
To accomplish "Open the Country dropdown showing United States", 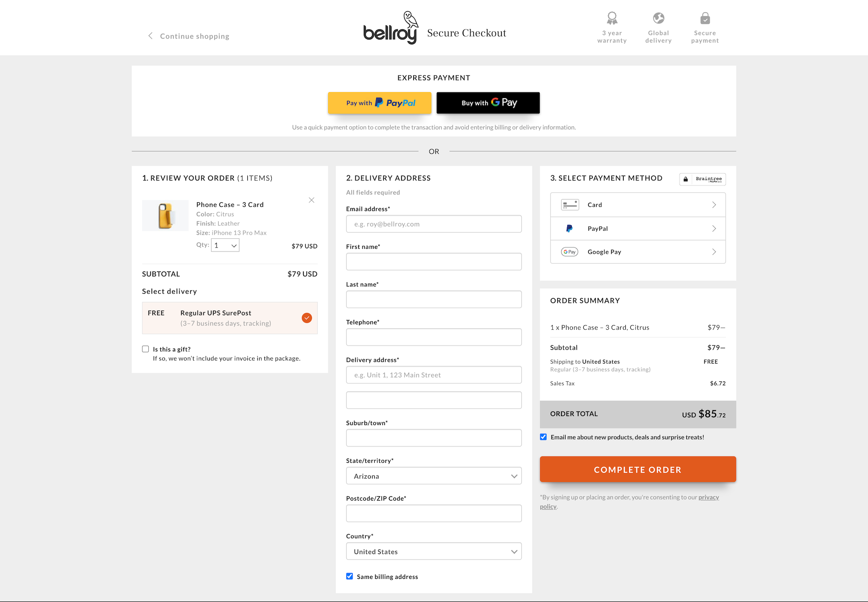I will (x=434, y=551).
